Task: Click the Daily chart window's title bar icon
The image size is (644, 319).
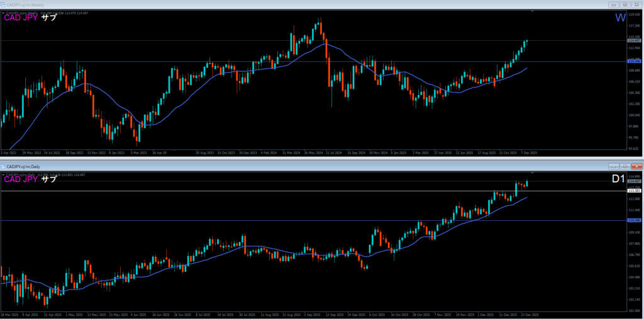Action: point(3,166)
